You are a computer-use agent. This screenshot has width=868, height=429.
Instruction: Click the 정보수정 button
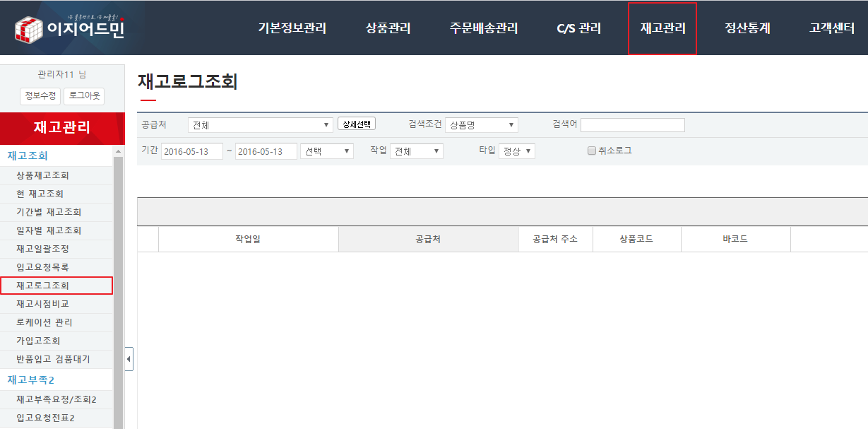point(40,96)
